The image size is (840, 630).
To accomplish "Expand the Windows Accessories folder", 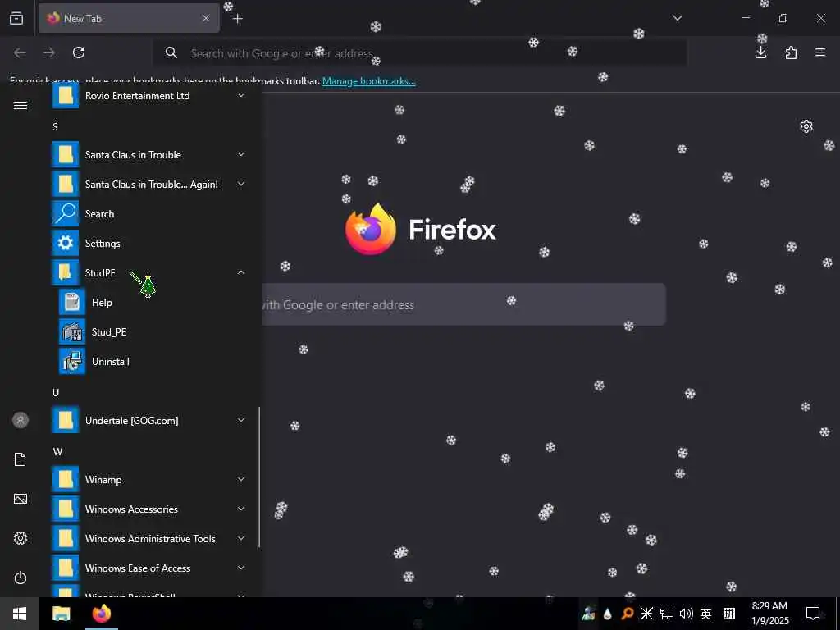I will pos(150,509).
